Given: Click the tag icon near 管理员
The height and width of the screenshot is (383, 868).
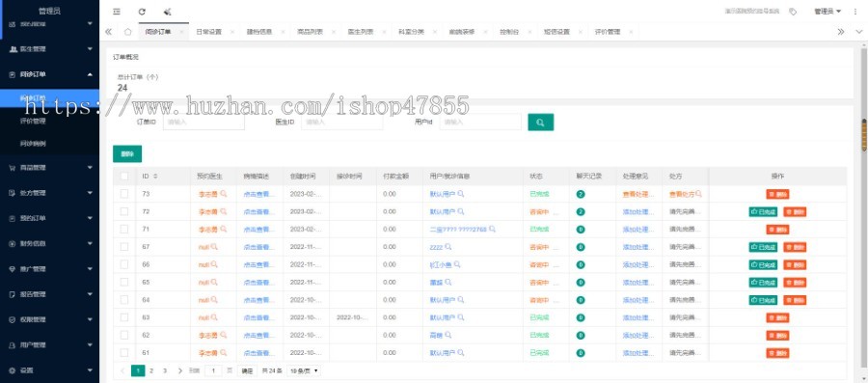Looking at the screenshot, I should point(793,11).
